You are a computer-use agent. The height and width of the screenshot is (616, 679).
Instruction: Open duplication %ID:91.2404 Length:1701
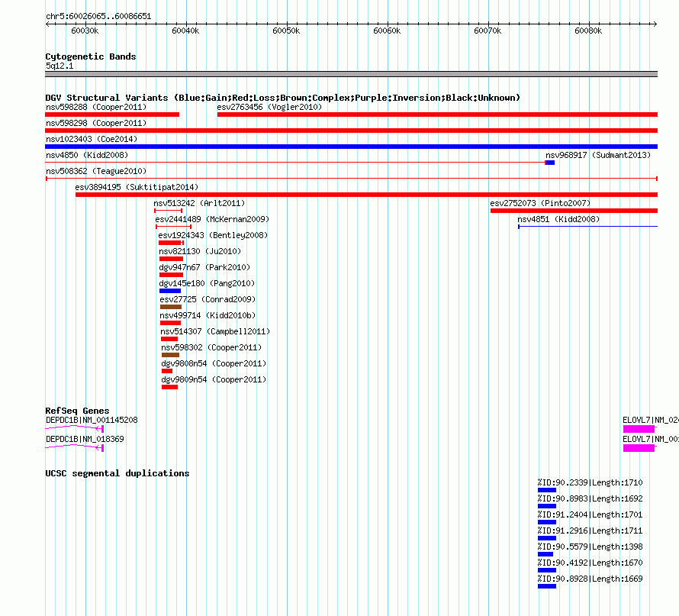click(x=591, y=514)
